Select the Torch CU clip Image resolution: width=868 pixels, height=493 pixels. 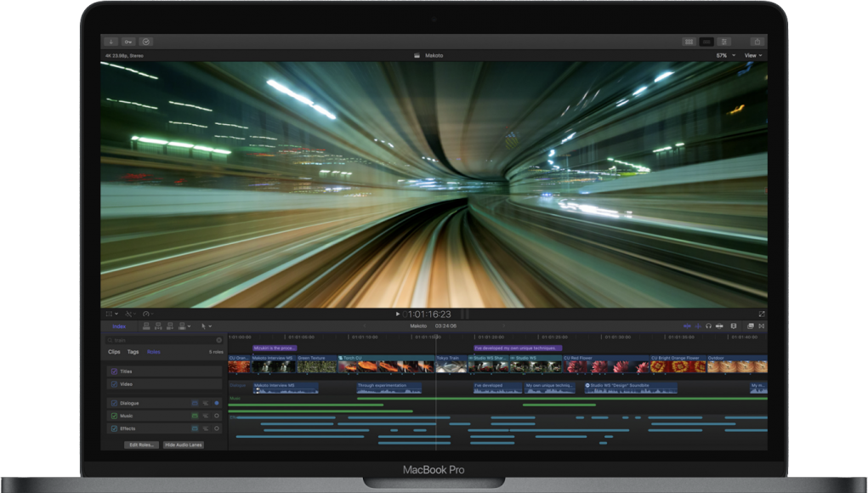click(x=386, y=364)
